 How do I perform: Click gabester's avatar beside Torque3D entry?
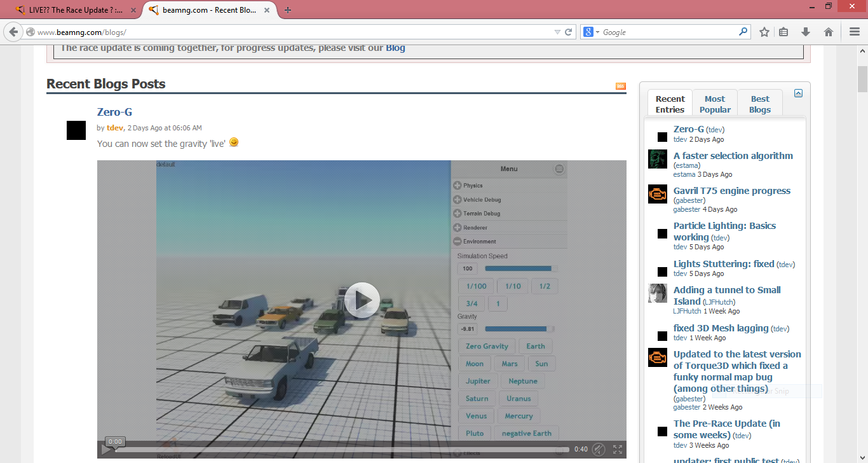(658, 357)
